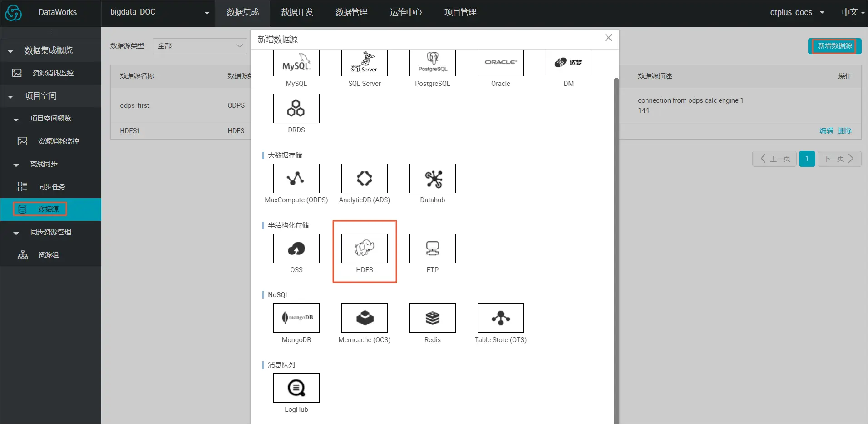Choose the MySQL data source icon

296,63
